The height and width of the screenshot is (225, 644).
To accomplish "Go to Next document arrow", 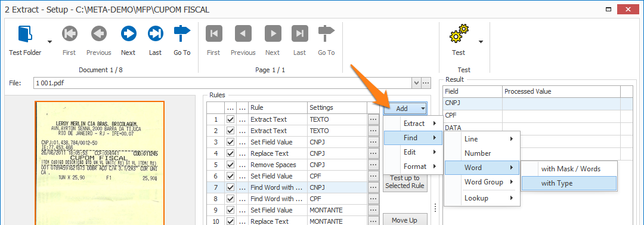I will 129,33.
